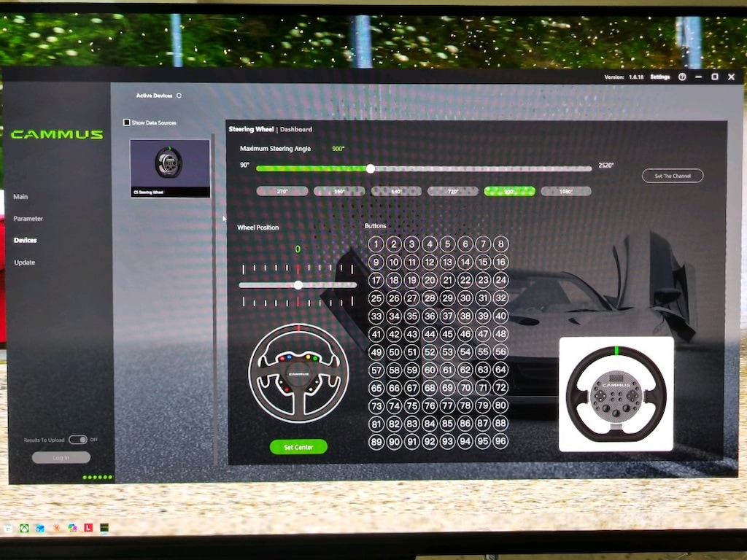Click the Cammus wheel image in white box
This screenshot has height=560, width=747.
tap(616, 394)
